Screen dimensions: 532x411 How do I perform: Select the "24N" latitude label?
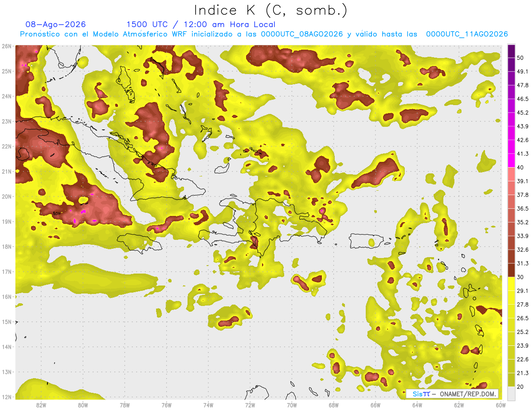point(6,96)
